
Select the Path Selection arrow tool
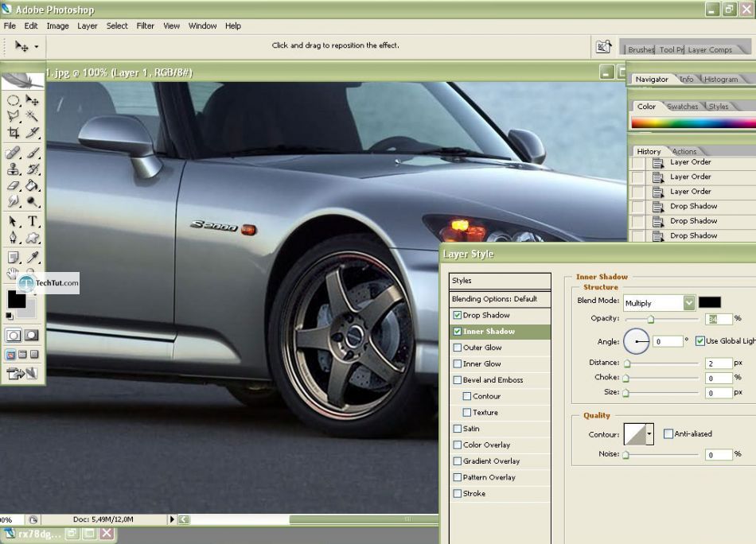[x=13, y=222]
